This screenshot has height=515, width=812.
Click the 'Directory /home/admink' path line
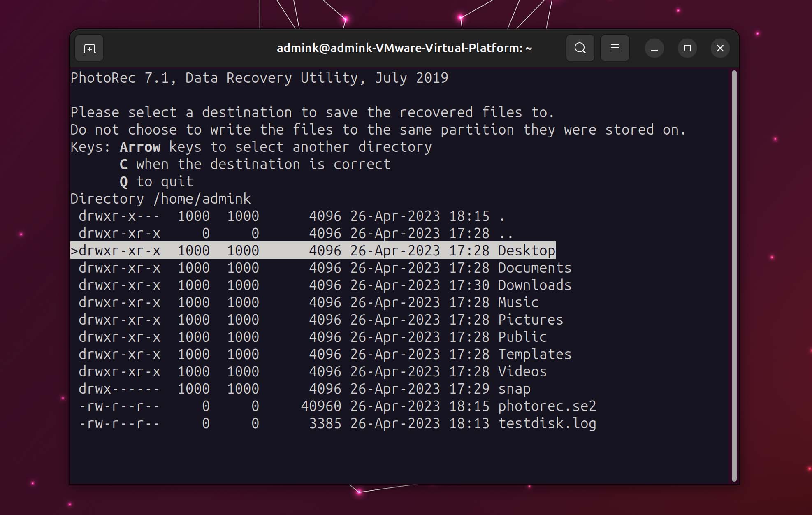click(160, 199)
